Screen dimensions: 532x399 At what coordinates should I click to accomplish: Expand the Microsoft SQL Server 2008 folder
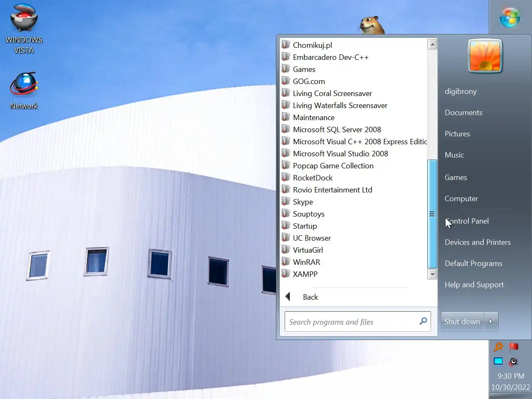point(354,129)
